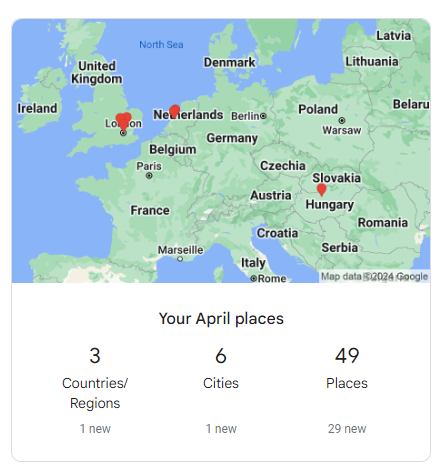Select the red pin cluster near London
This screenshot has height=474, width=442.
pos(123,121)
